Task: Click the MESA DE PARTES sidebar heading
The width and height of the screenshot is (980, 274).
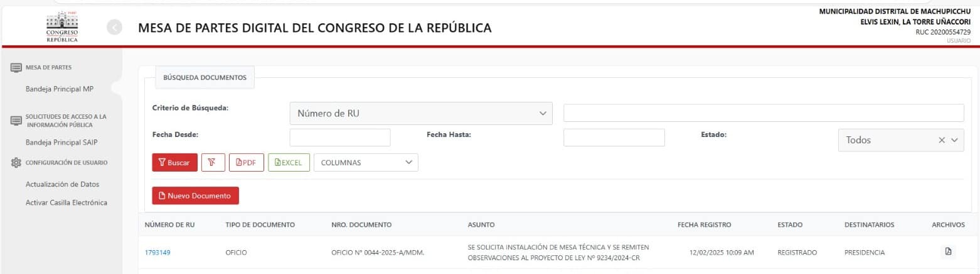Action: pos(48,67)
